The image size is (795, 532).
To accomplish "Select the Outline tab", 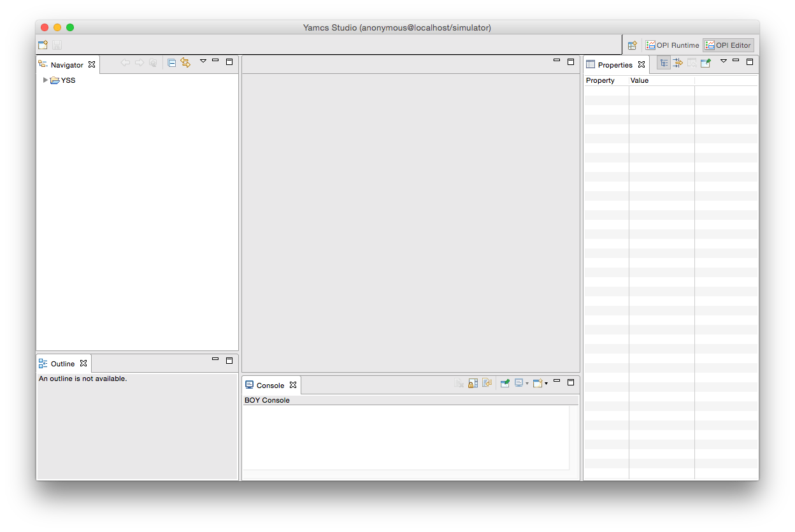I will (x=63, y=363).
